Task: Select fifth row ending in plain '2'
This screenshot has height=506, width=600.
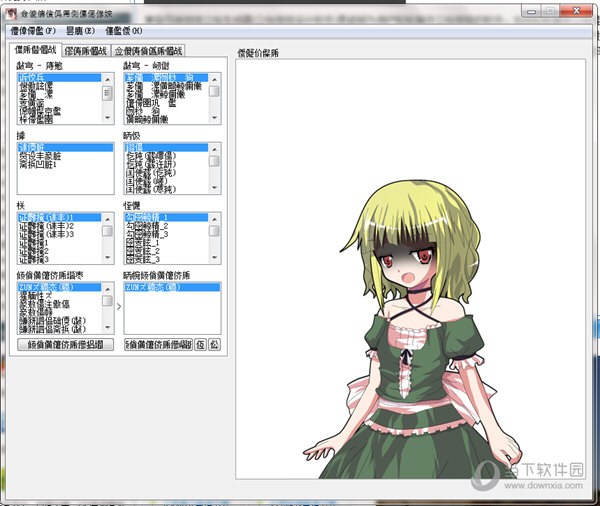Action: click(x=60, y=251)
